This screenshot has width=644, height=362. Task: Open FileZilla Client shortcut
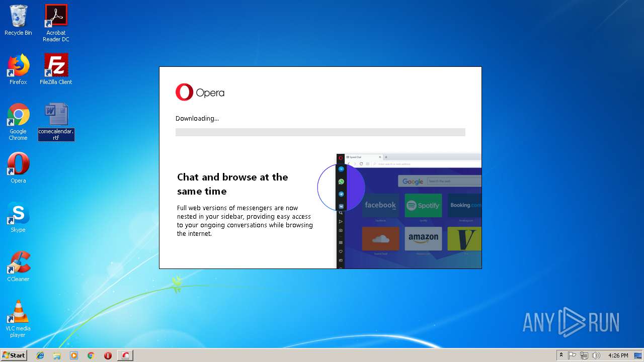[56, 69]
